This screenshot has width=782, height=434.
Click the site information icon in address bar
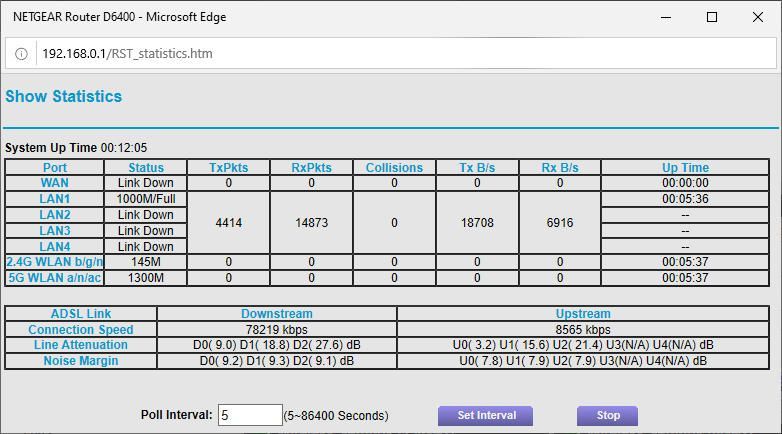[21, 53]
